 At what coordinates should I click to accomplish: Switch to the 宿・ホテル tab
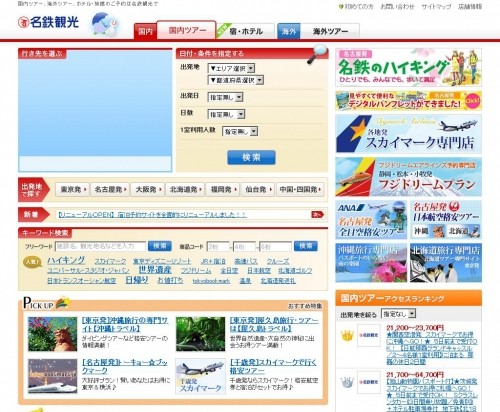click(246, 31)
